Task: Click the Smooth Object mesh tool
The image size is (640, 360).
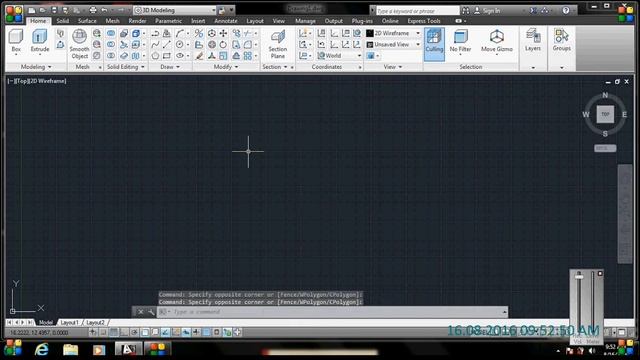Action: tap(79, 44)
